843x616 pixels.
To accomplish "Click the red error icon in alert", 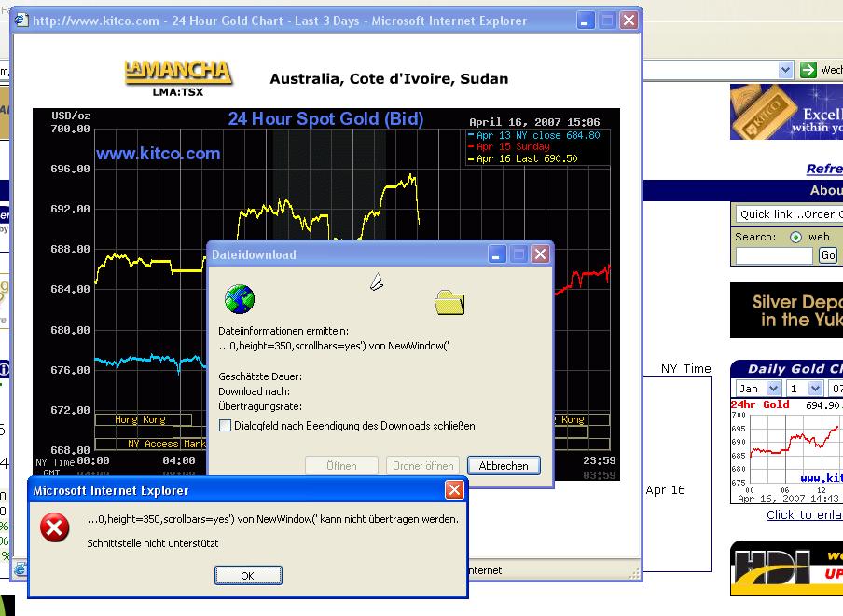I will pos(54,529).
